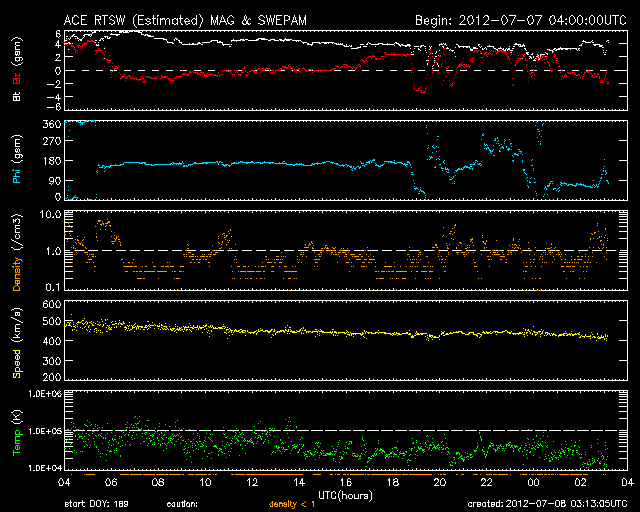Click the 'Begin: 2012-07-07 04:00:00UTC' text

pos(521,20)
